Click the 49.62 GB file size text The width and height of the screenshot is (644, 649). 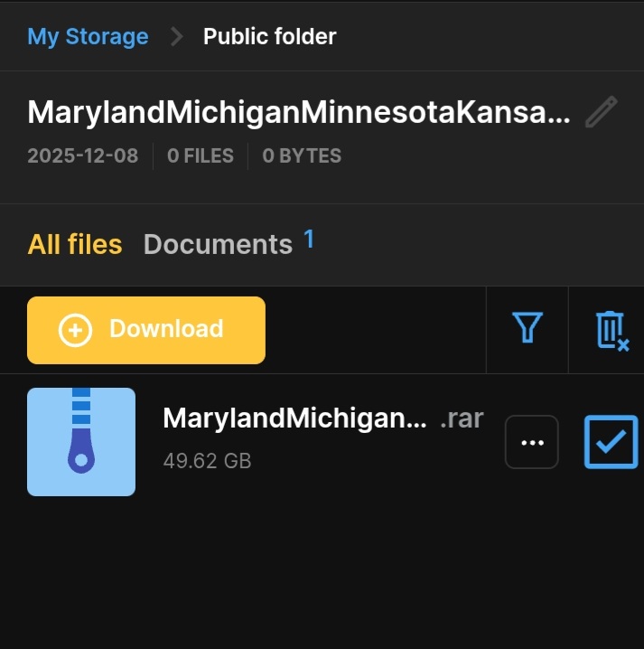click(207, 461)
